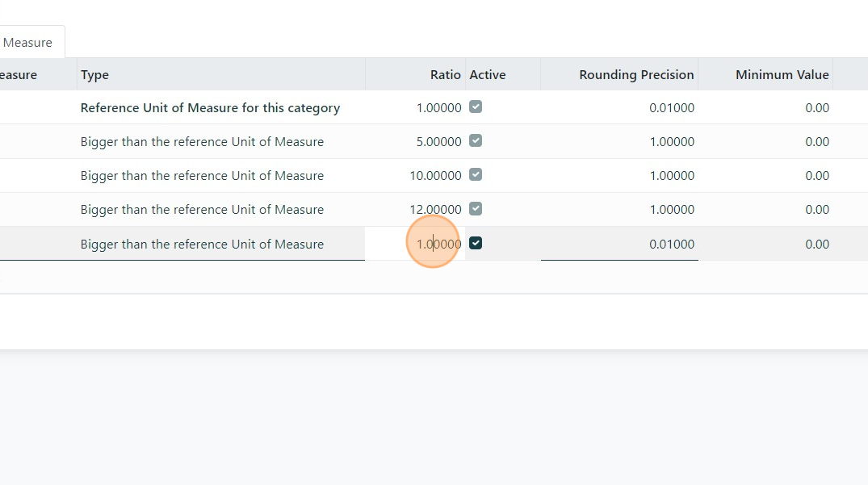Uncheck Active for the 10.00000 ratio row
868x485 pixels.
click(x=476, y=175)
